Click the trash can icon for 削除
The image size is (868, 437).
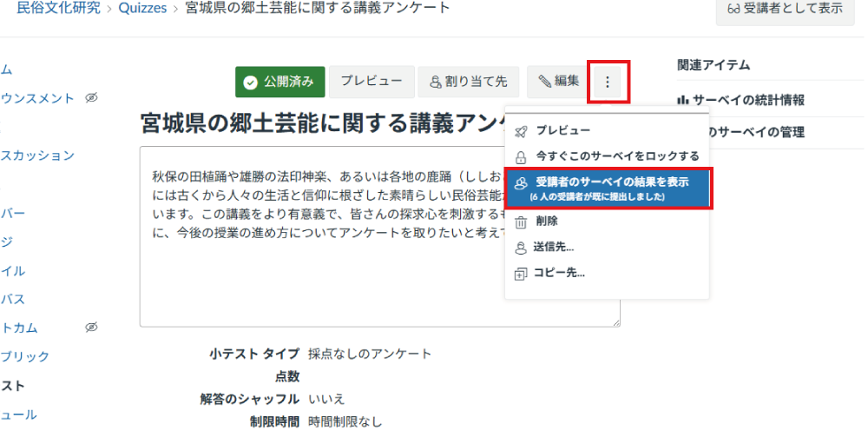click(x=521, y=222)
